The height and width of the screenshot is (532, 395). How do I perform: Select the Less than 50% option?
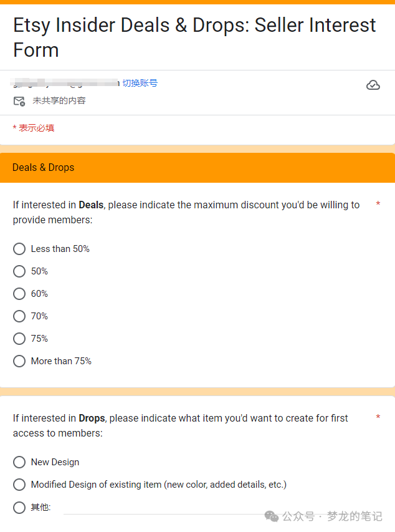(x=19, y=249)
